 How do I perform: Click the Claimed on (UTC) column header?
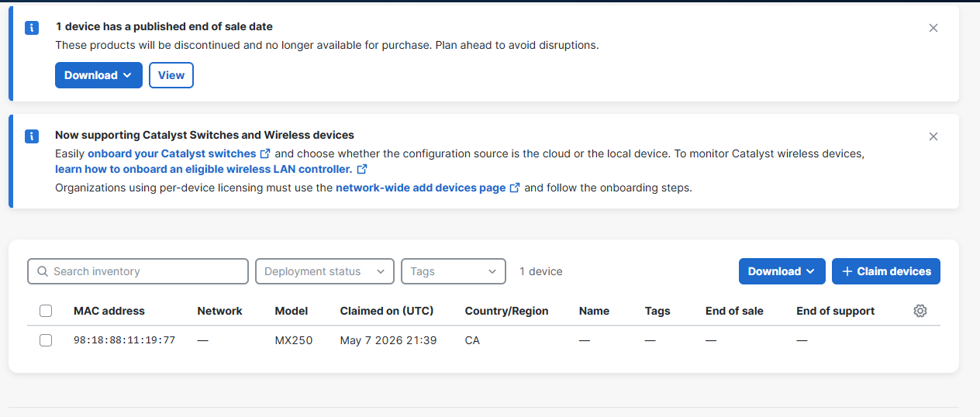coord(387,311)
